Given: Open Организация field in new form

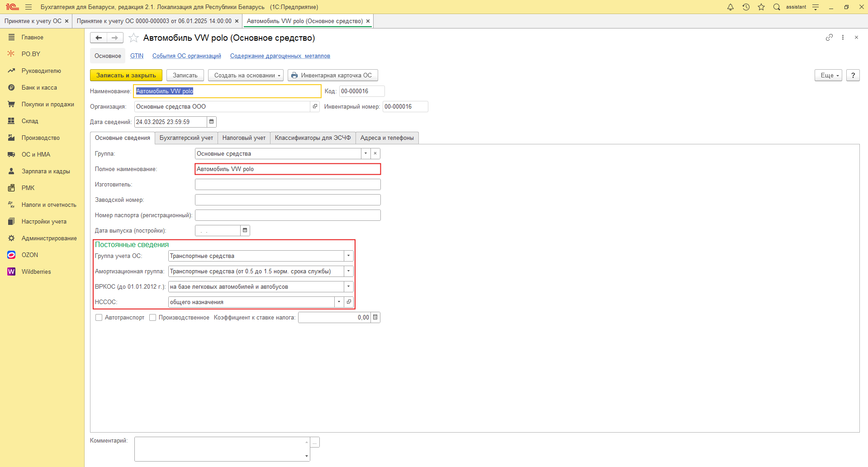Looking at the screenshot, I should [x=315, y=106].
